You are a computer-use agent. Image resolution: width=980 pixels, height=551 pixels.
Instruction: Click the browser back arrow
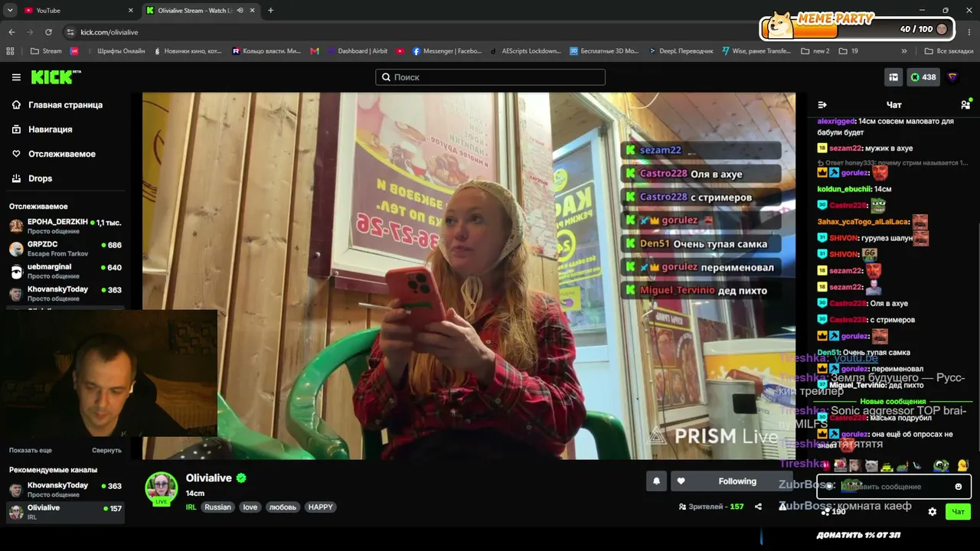pyautogui.click(x=11, y=32)
